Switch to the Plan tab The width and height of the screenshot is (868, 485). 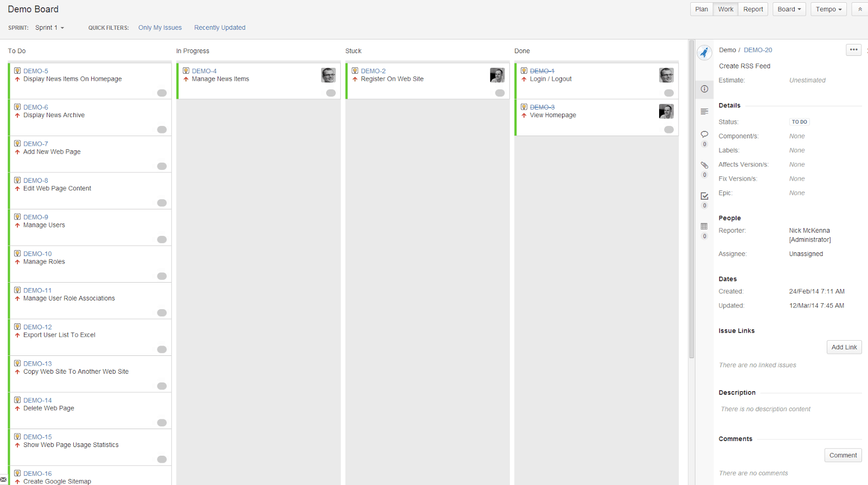pos(701,9)
